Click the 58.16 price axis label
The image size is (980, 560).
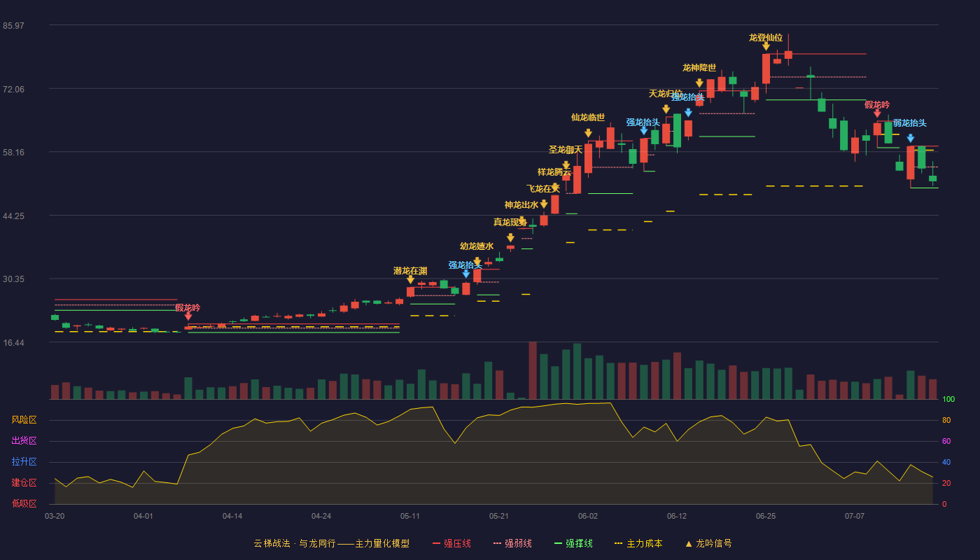pyautogui.click(x=14, y=152)
